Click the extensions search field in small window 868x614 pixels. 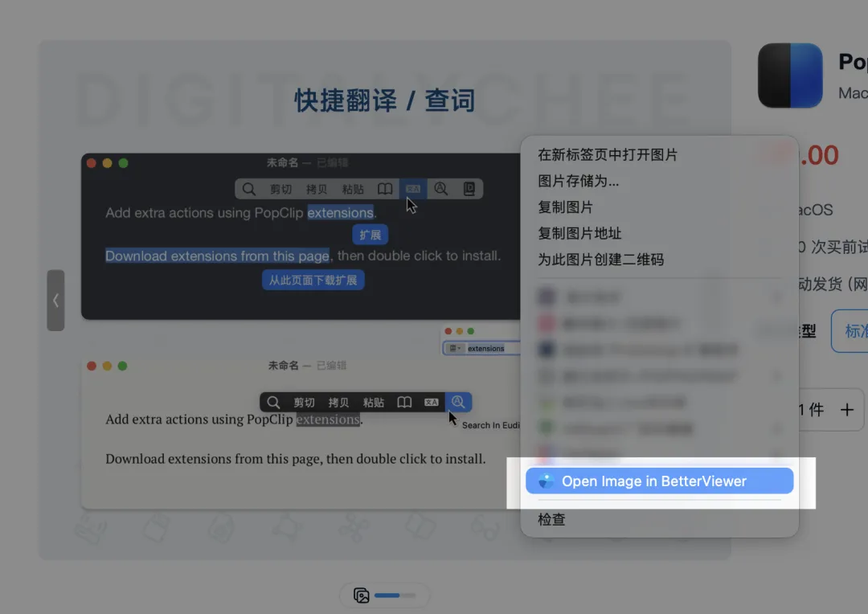point(481,348)
